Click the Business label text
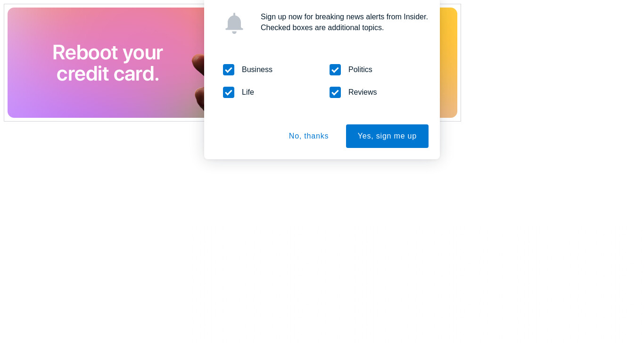 (x=257, y=70)
